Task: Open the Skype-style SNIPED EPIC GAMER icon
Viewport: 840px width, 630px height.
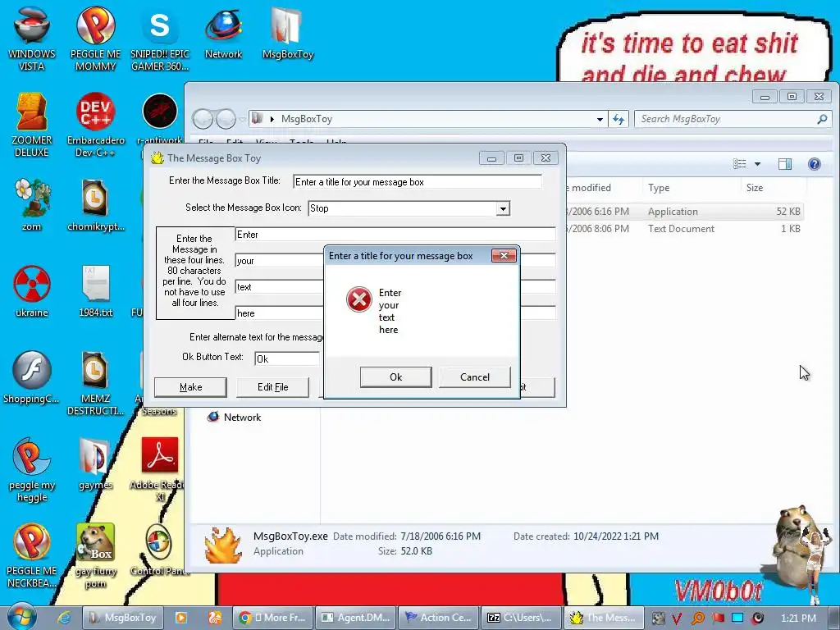Action: [x=160, y=39]
